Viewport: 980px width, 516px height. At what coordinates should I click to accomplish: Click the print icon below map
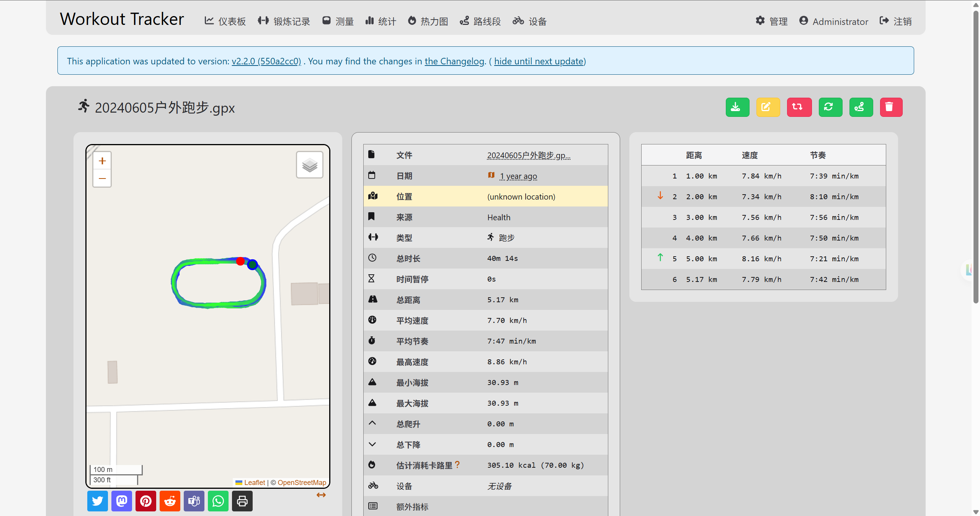(242, 501)
